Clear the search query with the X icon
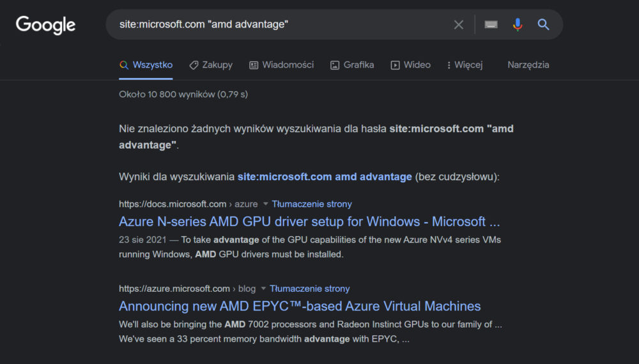 click(x=458, y=25)
